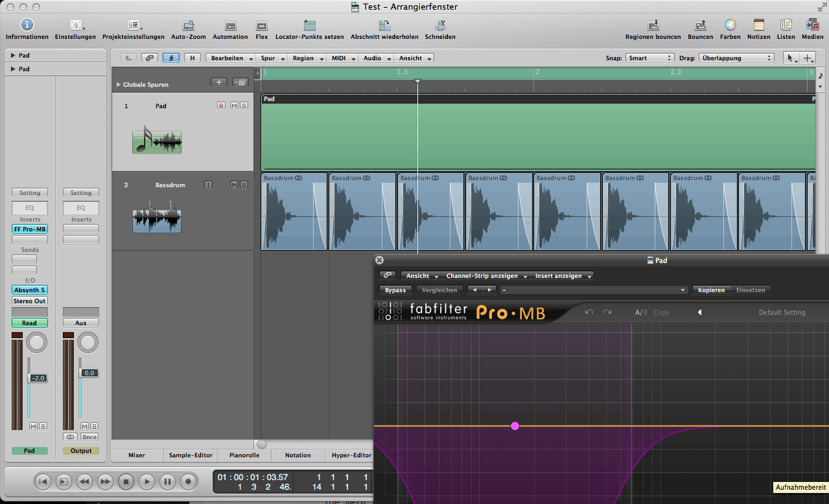Expand the Globale Spuren disclosure triangle
The height and width of the screenshot is (504, 829).
pos(119,85)
